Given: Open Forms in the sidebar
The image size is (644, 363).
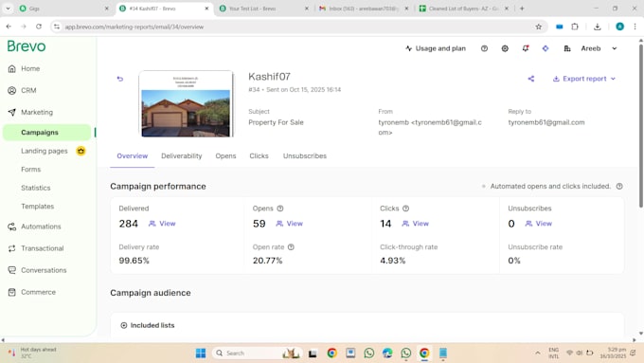Looking at the screenshot, I should (31, 170).
